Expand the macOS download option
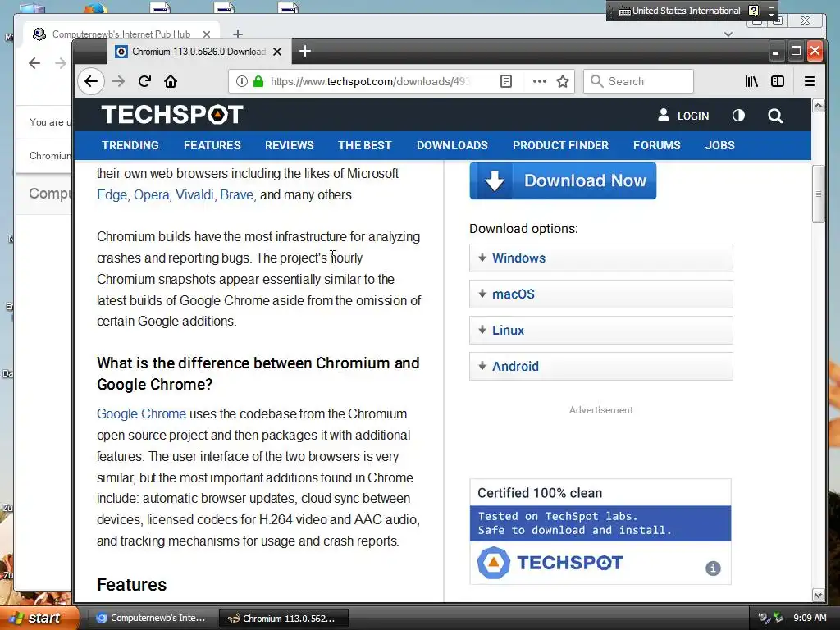This screenshot has width=840, height=630. click(x=600, y=294)
